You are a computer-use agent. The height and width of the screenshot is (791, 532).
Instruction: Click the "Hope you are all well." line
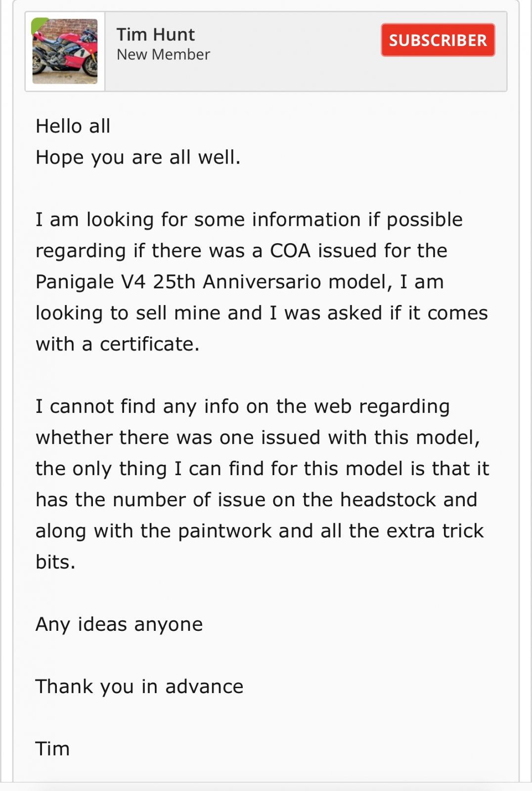coord(138,158)
